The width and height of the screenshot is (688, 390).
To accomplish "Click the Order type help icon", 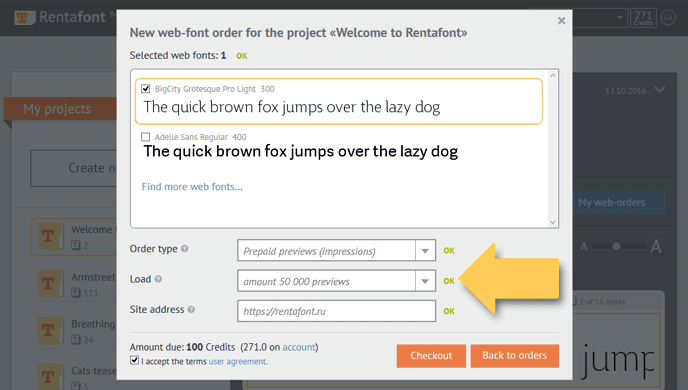I will [185, 249].
